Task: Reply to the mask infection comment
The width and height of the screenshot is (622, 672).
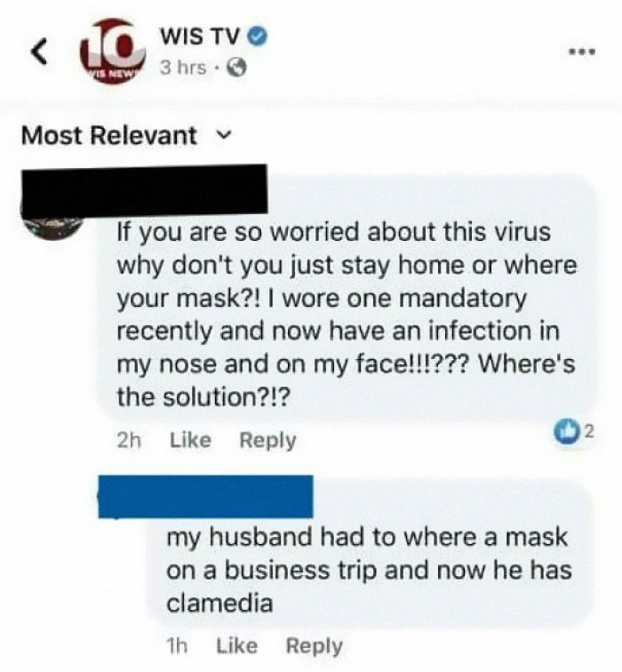Action: pos(267,441)
